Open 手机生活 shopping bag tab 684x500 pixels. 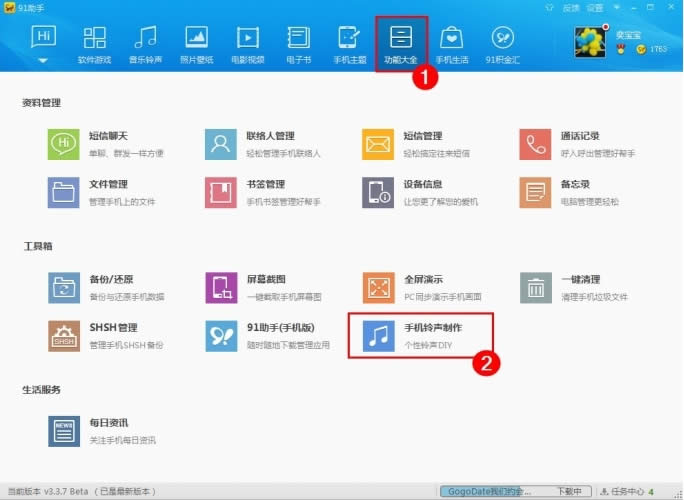pyautogui.click(x=452, y=45)
